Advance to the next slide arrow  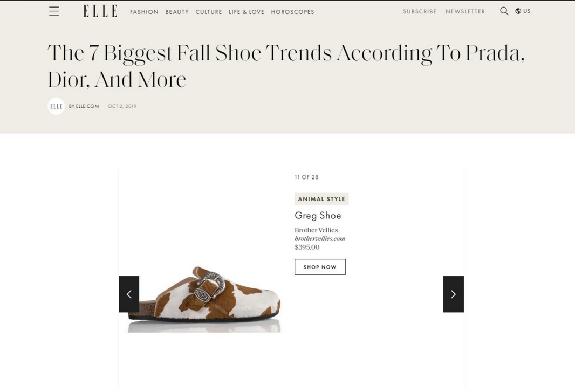[x=454, y=294]
